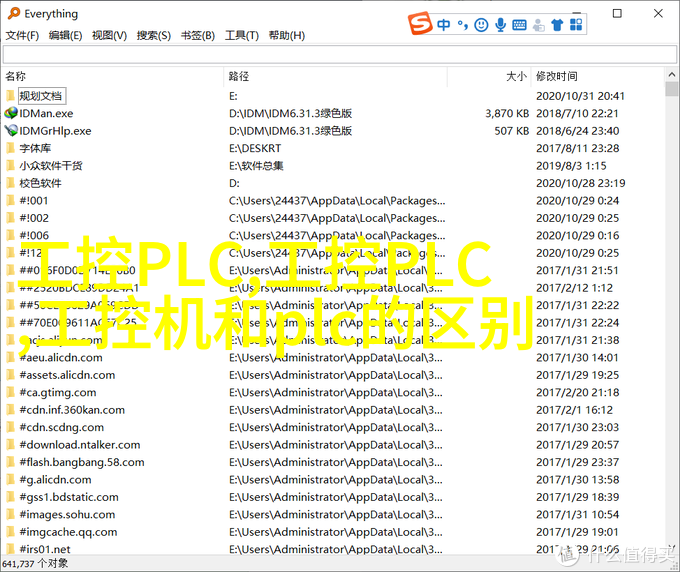Click the E:\DESKRT path cell
The width and height of the screenshot is (680, 572).
tap(255, 148)
